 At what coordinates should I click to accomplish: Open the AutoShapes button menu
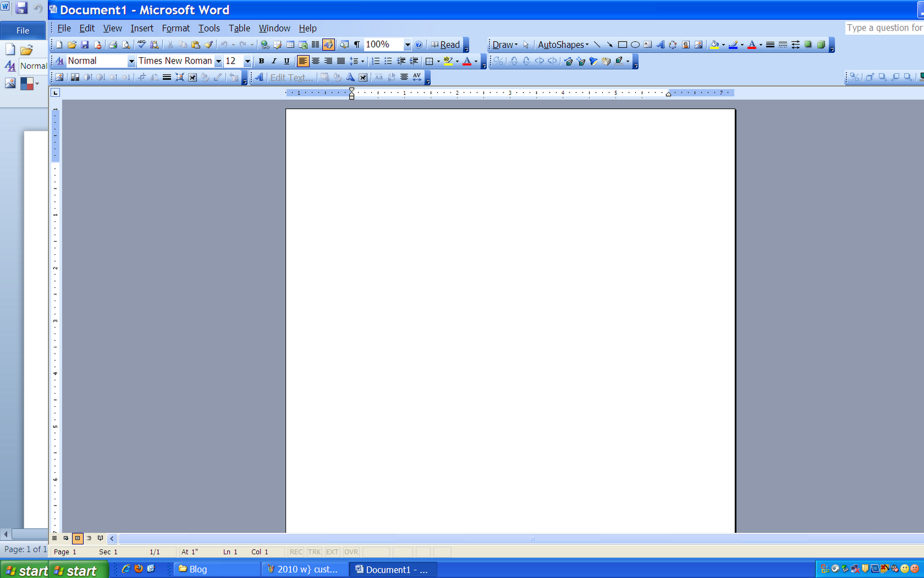563,45
